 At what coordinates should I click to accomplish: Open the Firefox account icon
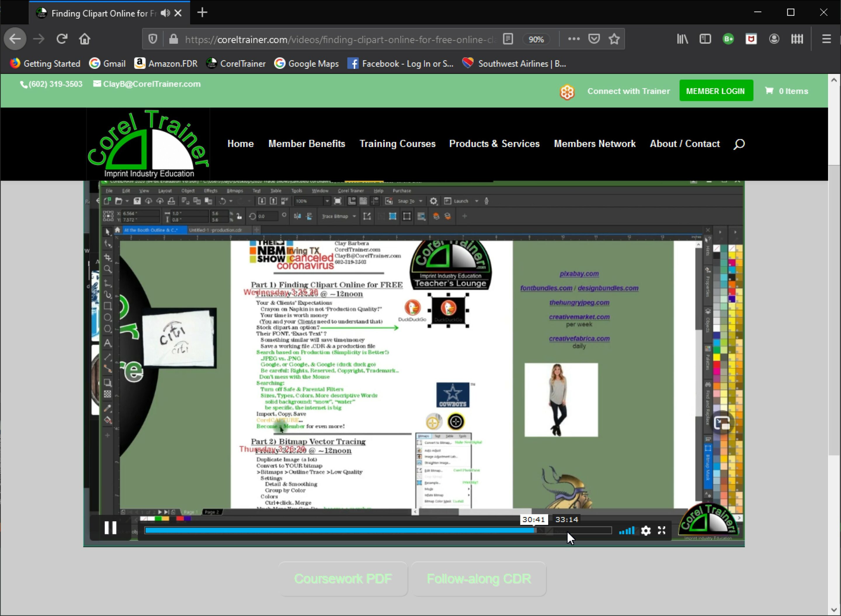(x=774, y=39)
